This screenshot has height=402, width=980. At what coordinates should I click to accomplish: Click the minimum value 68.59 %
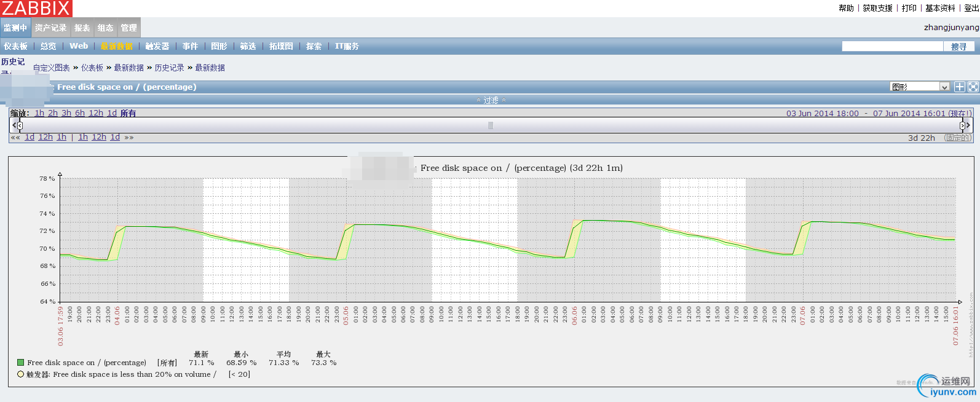tap(241, 363)
